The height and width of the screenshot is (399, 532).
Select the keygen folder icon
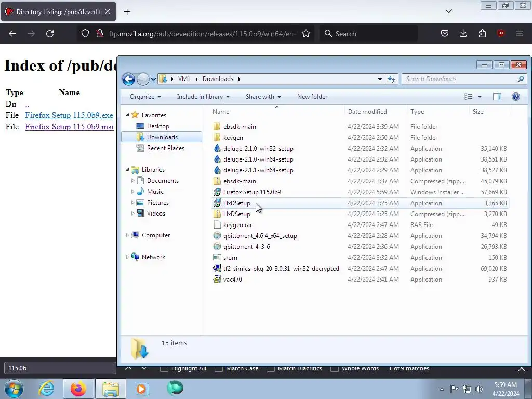217,137
